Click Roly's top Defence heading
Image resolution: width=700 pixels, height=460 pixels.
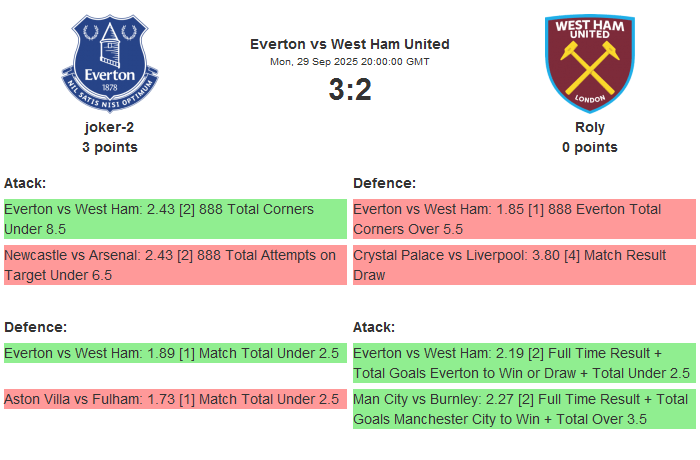384,183
